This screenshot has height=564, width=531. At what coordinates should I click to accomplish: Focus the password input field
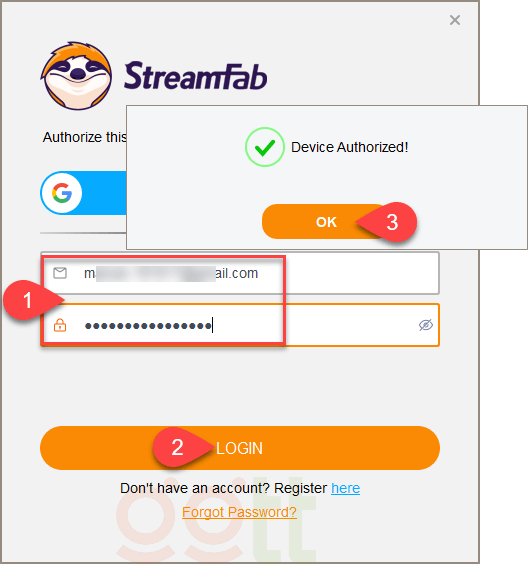click(240, 325)
